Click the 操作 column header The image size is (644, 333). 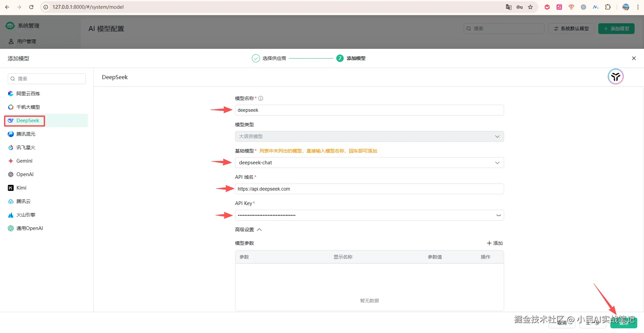pos(486,257)
